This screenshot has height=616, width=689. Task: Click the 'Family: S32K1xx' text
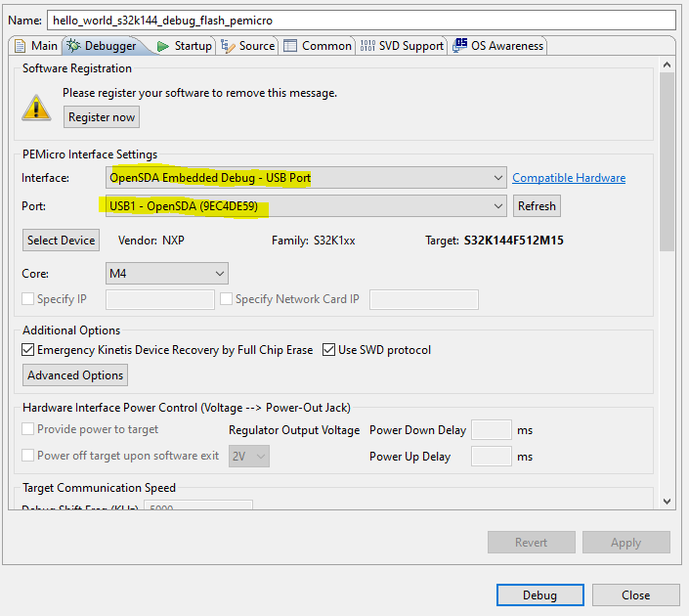[x=314, y=241]
